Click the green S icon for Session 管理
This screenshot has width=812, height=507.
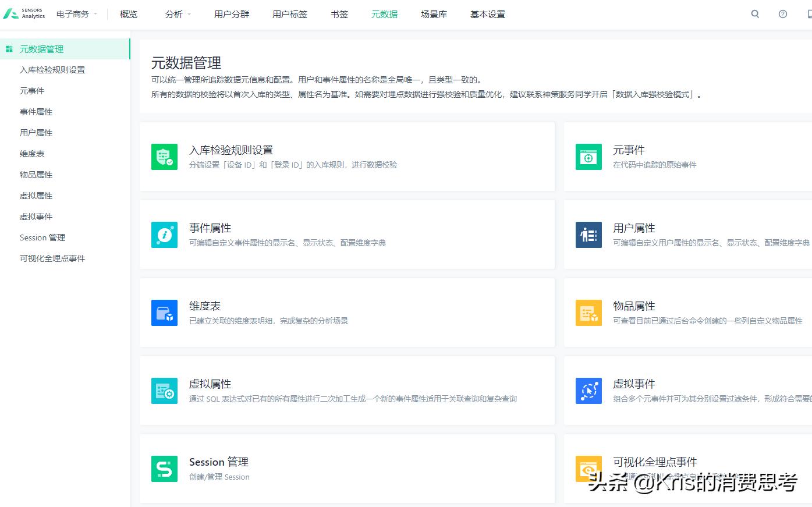(164, 469)
